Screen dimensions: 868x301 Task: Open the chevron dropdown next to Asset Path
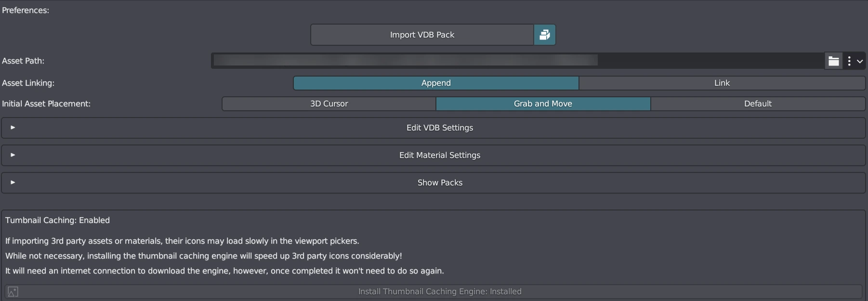(860, 61)
